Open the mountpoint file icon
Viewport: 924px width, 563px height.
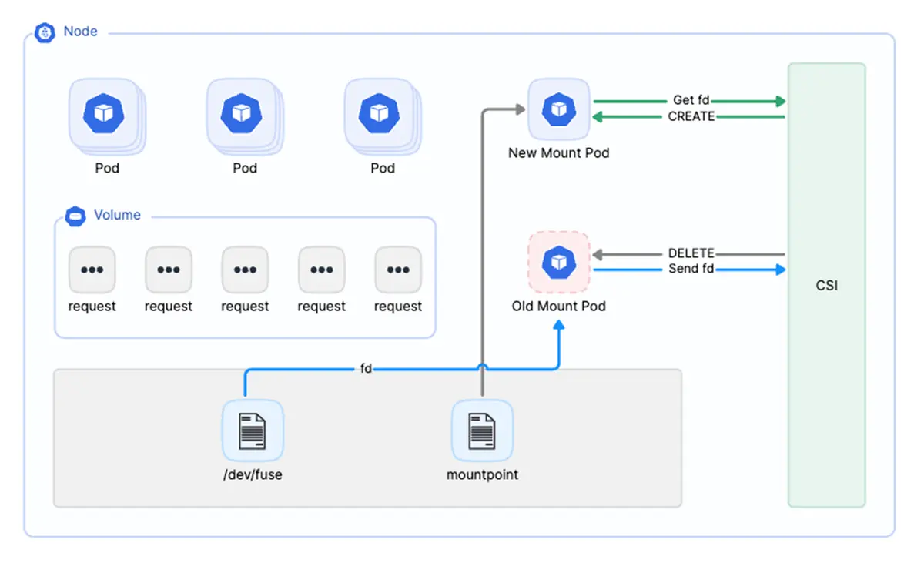[x=482, y=430]
